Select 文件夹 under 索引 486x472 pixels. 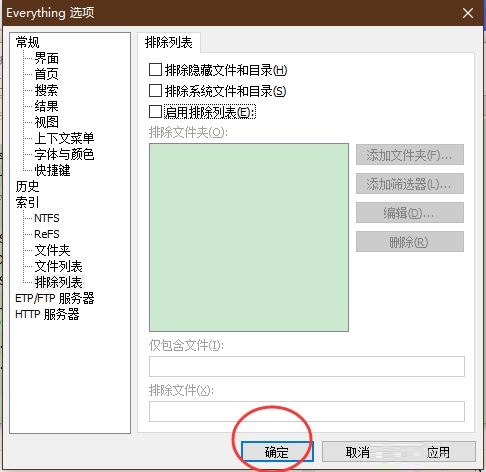click(52, 250)
